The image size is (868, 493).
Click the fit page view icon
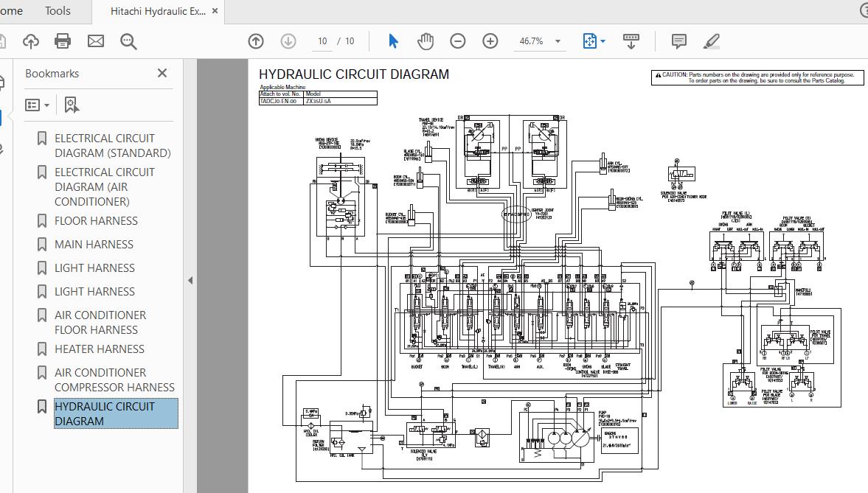coord(589,41)
